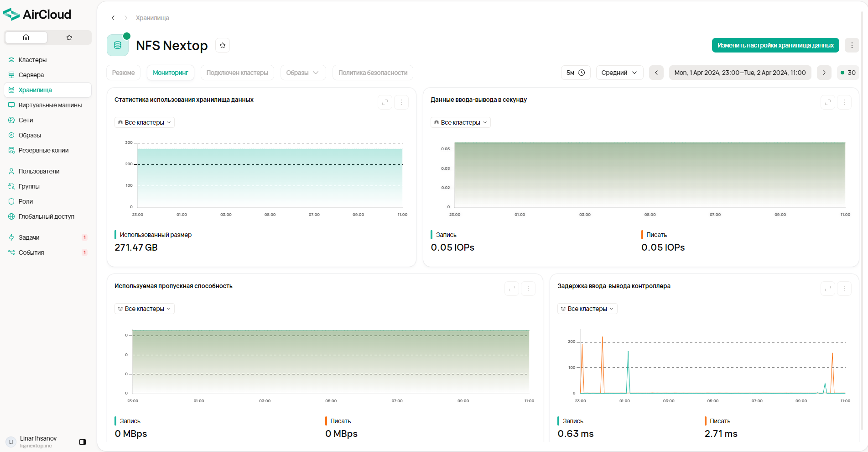Toggle the sidebar collapse icon near the user profile
This screenshot has height=452, width=868.
(x=83, y=442)
